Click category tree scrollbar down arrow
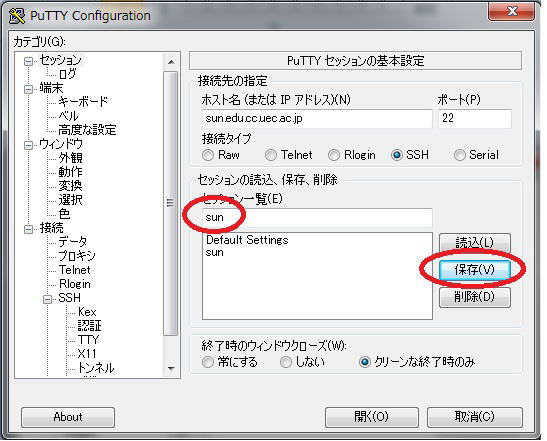 tap(171, 368)
